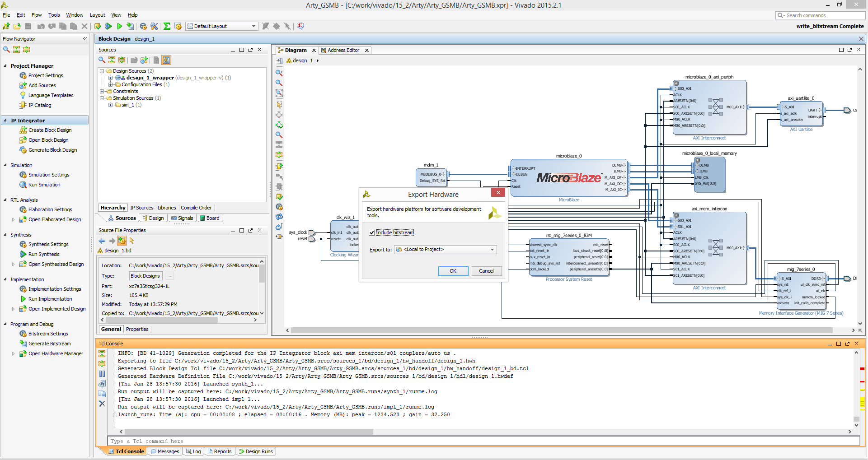Pause the Tcl Console output
868x460 pixels.
click(102, 374)
